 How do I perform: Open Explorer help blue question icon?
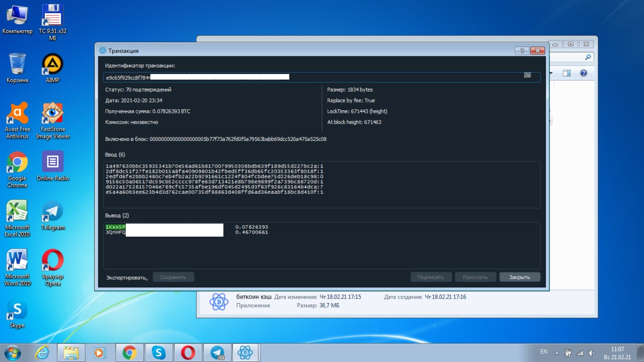pyautogui.click(x=584, y=73)
